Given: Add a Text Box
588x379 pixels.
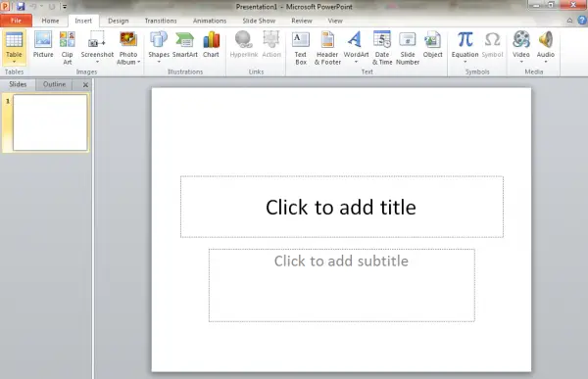Looking at the screenshot, I should click(301, 48).
